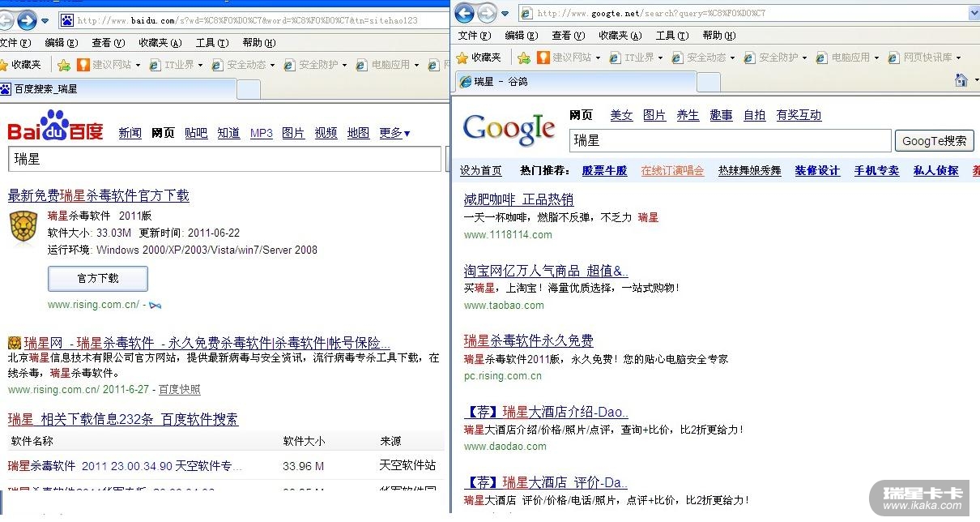Click add-to-favorites-bar icon in the Google window
The height and width of the screenshot is (522, 980).
(524, 58)
